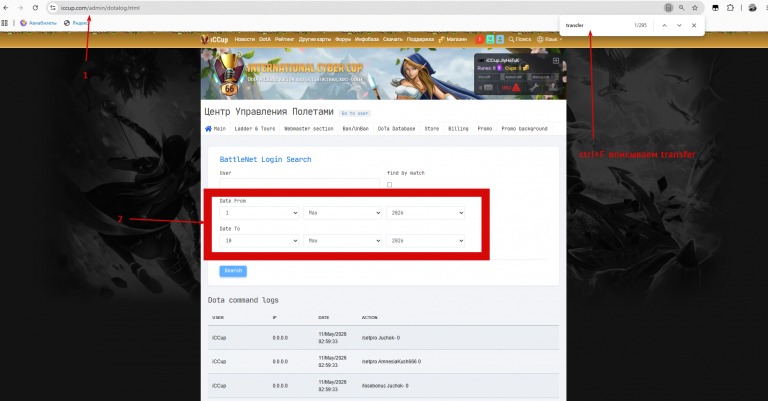This screenshot has height=401, width=768.
Task: Open site information icon in address bar
Action: click(x=53, y=8)
